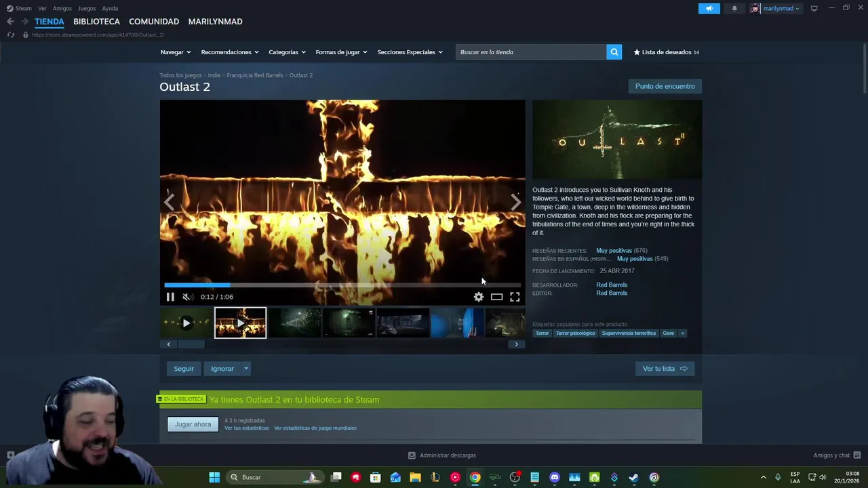Open the Formas de jugar dropdown
Screen dimensions: 868x488
click(341, 52)
